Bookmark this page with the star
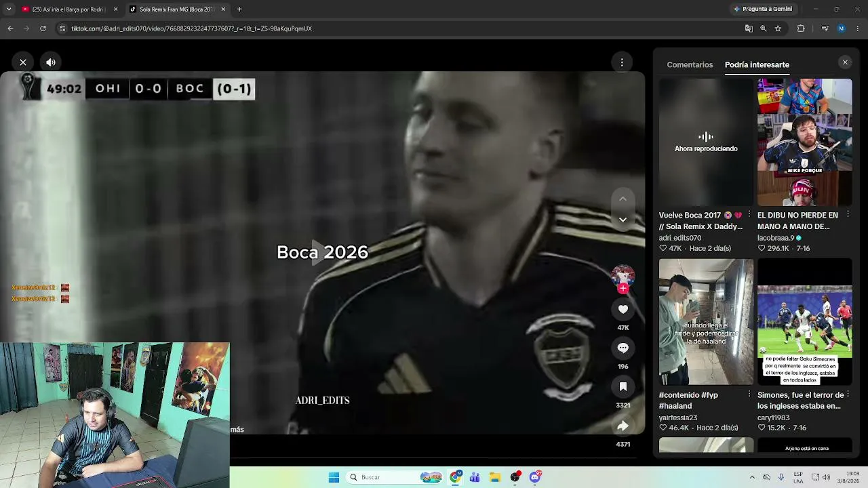The height and width of the screenshot is (488, 868). (778, 28)
